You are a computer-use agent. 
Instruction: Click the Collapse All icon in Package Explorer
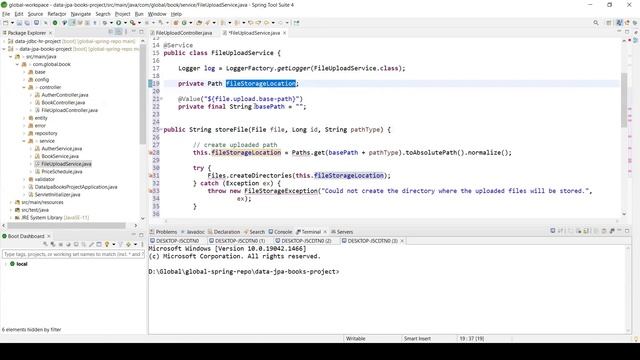pos(111,32)
